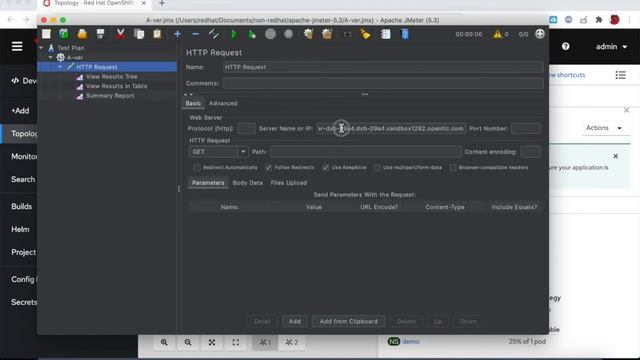The width and height of the screenshot is (640, 360).
Task: Select layout 2 in Topology toolbar
Action: coord(291,342)
